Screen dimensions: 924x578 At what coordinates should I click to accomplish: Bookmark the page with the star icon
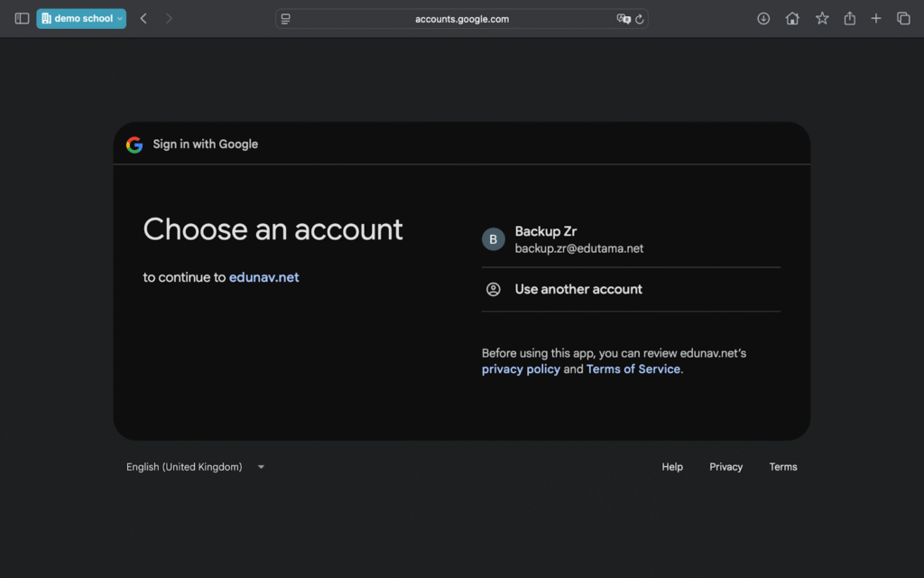[822, 18]
